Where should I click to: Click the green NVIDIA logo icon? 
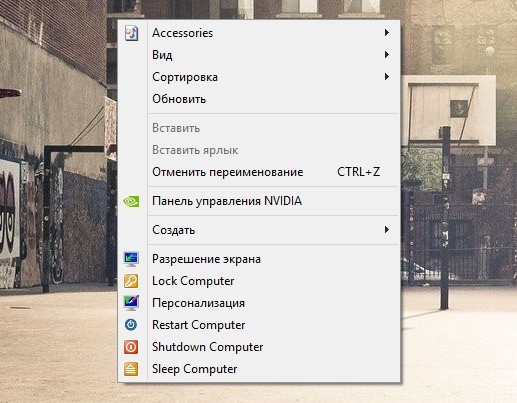[131, 201]
